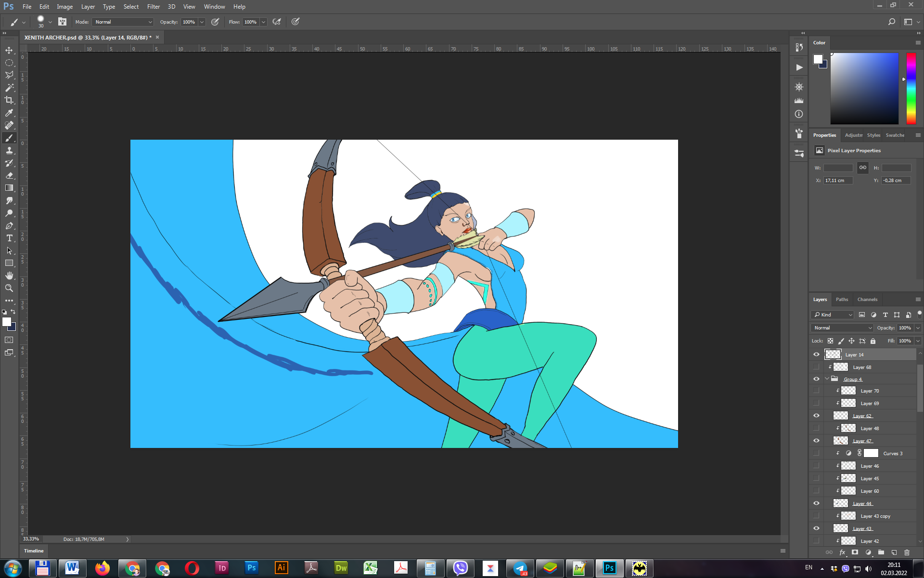Viewport: 924px width, 578px height.
Task: Open the layer Opacity dropdown arrow
Action: pyautogui.click(x=918, y=328)
